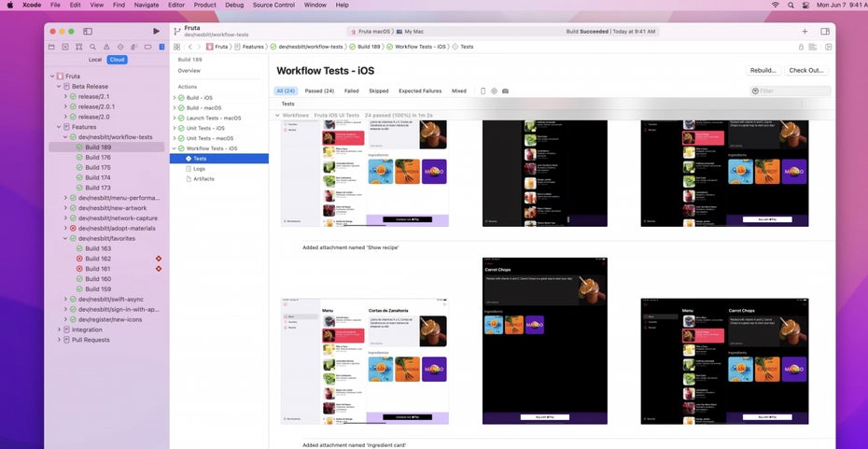Open the Source Control navigator icon

(65, 47)
